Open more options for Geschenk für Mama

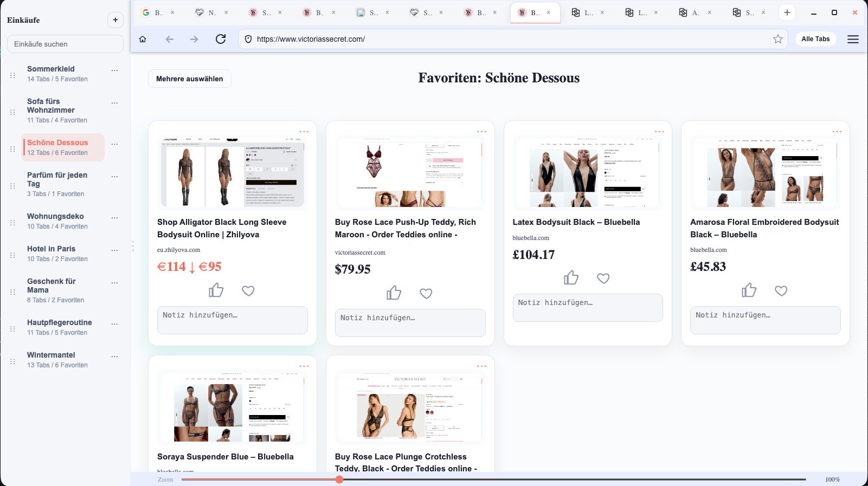[x=114, y=282]
